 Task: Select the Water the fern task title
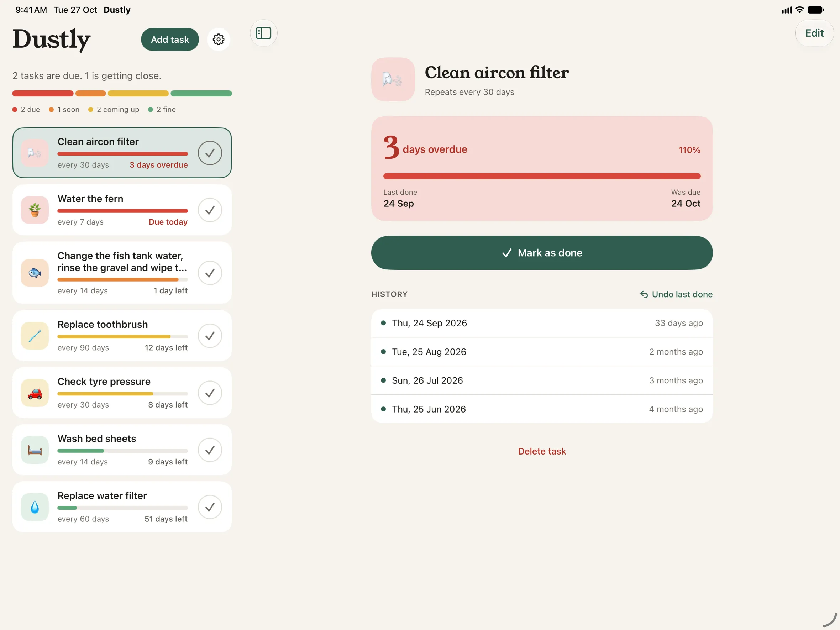tap(90, 199)
